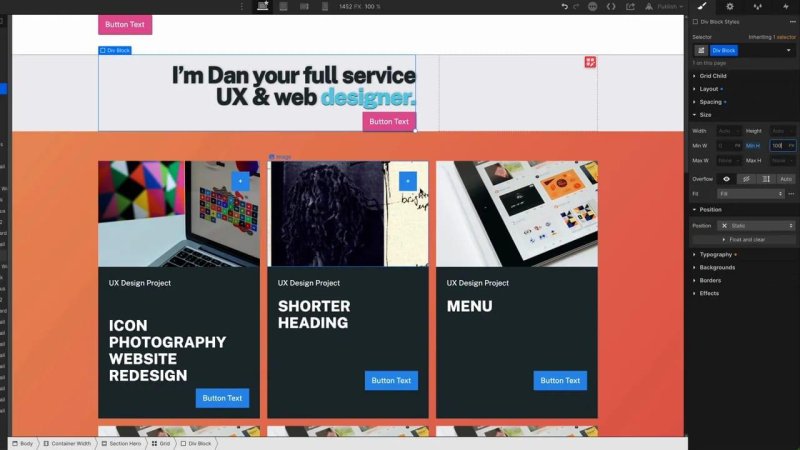Select Container Width in the breadcrumb

(67, 444)
